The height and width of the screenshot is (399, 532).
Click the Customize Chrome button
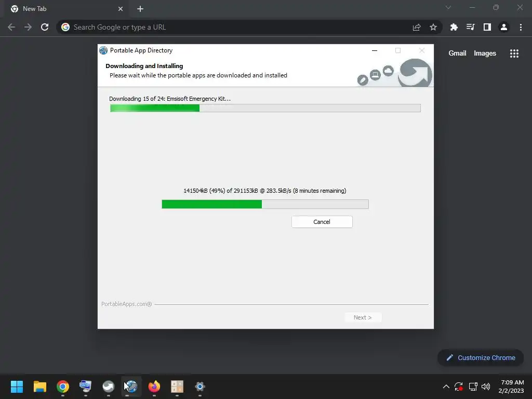[481, 357]
